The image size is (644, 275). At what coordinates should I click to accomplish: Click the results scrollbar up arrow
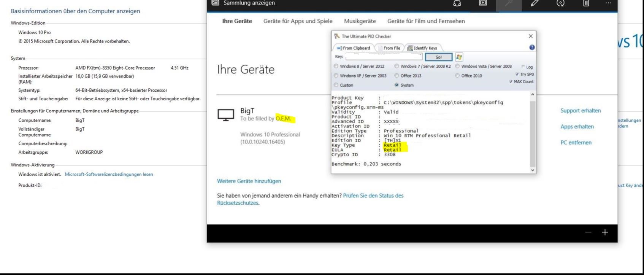(x=533, y=94)
